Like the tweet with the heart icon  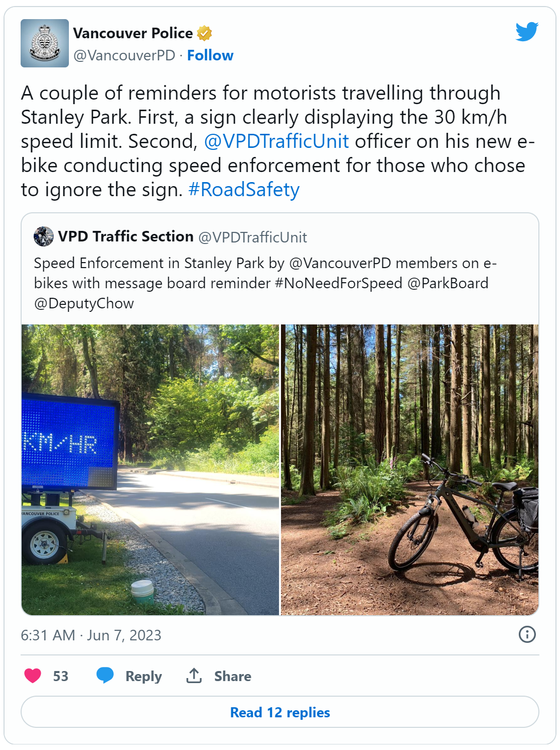coord(33,676)
